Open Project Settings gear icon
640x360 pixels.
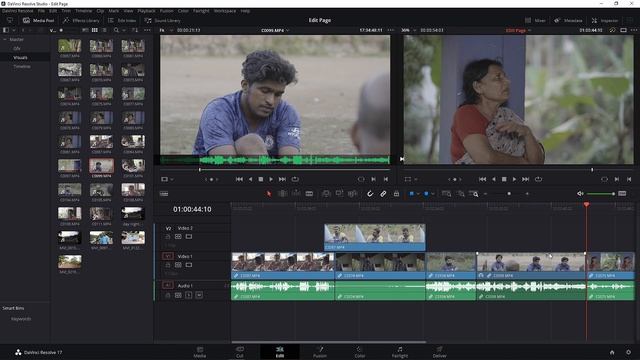[x=629, y=352]
